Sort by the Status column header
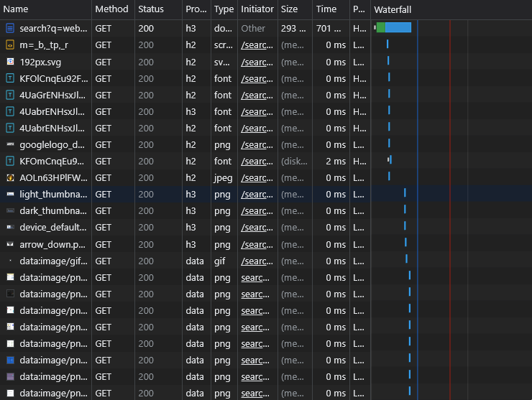Screen dimensions: 532x400 [x=151, y=9]
